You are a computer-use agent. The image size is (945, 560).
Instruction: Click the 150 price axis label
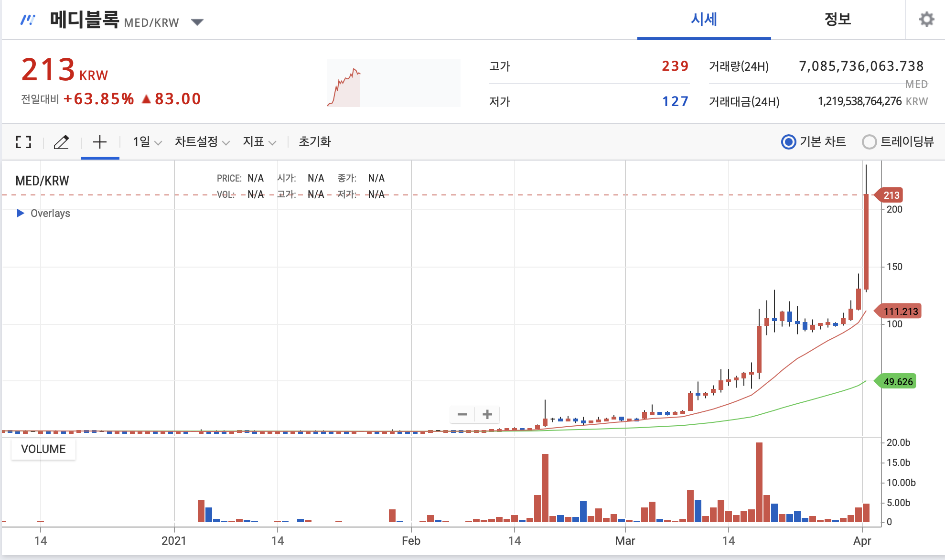pos(894,267)
